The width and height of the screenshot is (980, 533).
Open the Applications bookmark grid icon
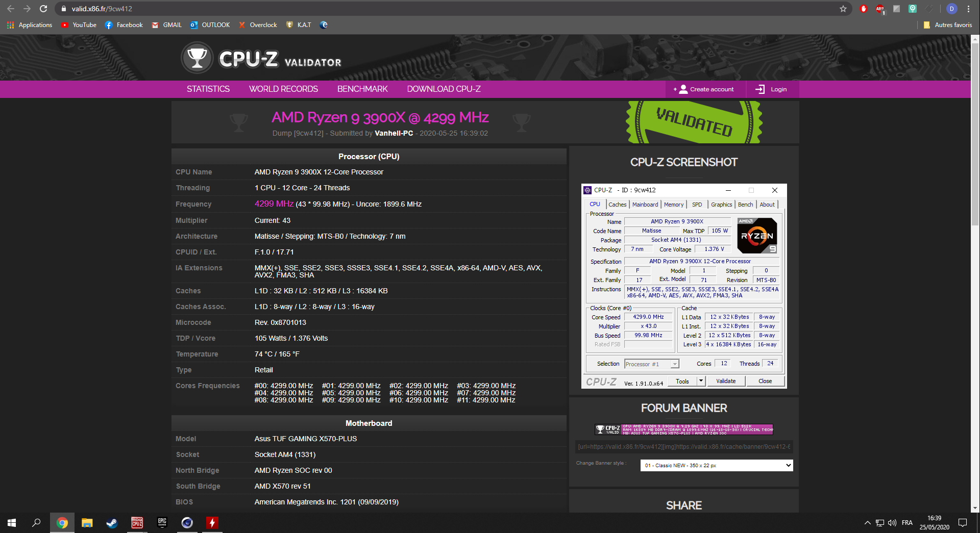point(11,25)
